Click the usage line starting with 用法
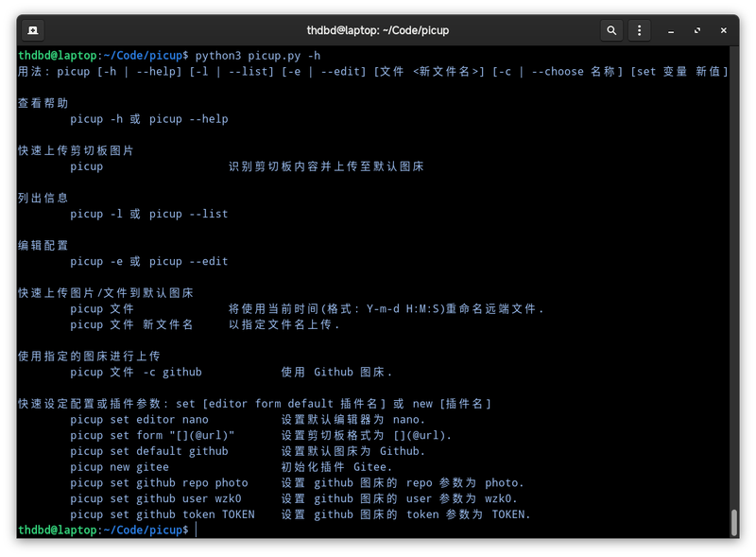The image size is (756, 557). point(372,72)
